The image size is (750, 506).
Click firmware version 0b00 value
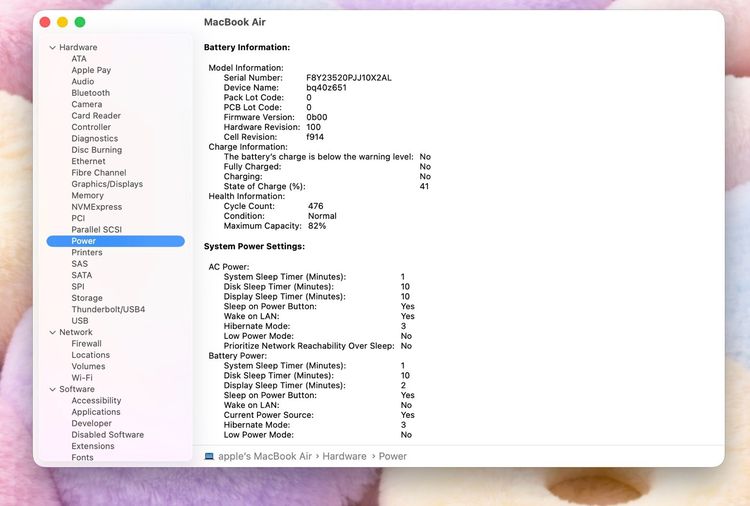click(317, 117)
